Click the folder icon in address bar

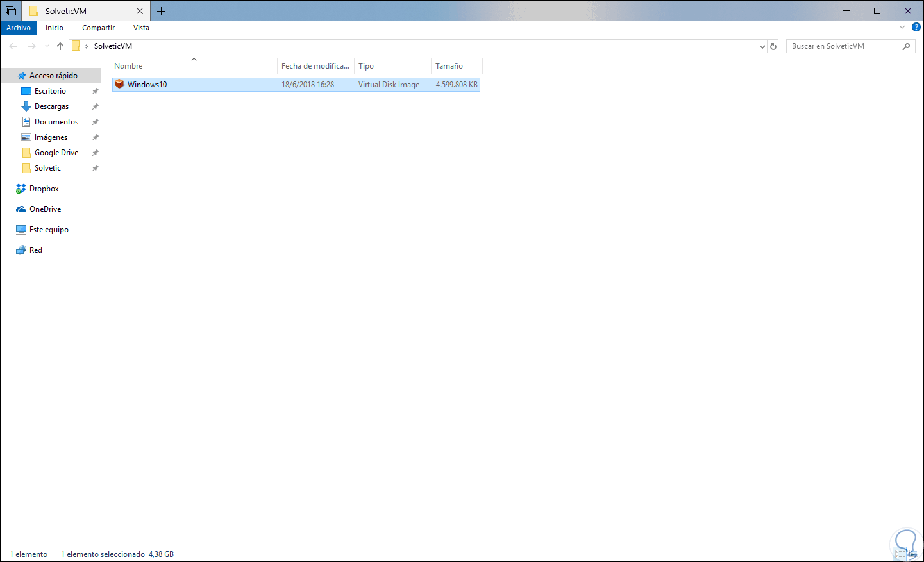[76, 46]
